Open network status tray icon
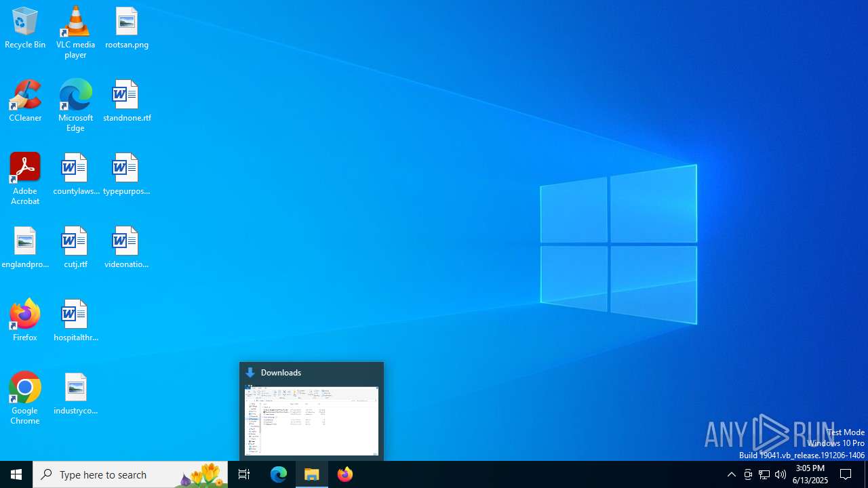This screenshot has width=868, height=488. tap(764, 474)
